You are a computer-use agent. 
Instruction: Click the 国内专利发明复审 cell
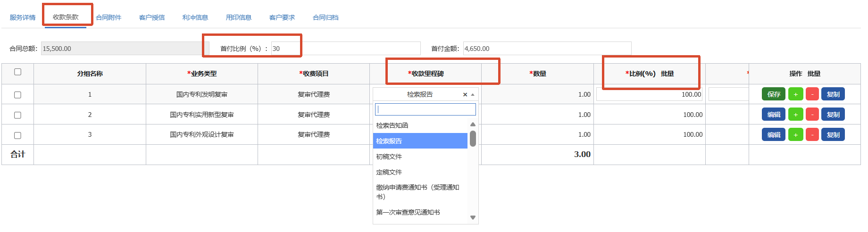click(x=202, y=94)
